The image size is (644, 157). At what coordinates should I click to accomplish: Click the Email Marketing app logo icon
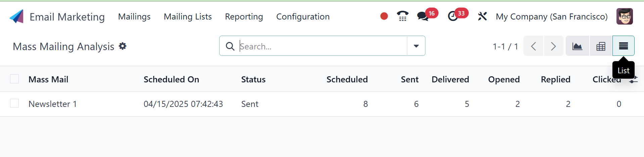16,16
